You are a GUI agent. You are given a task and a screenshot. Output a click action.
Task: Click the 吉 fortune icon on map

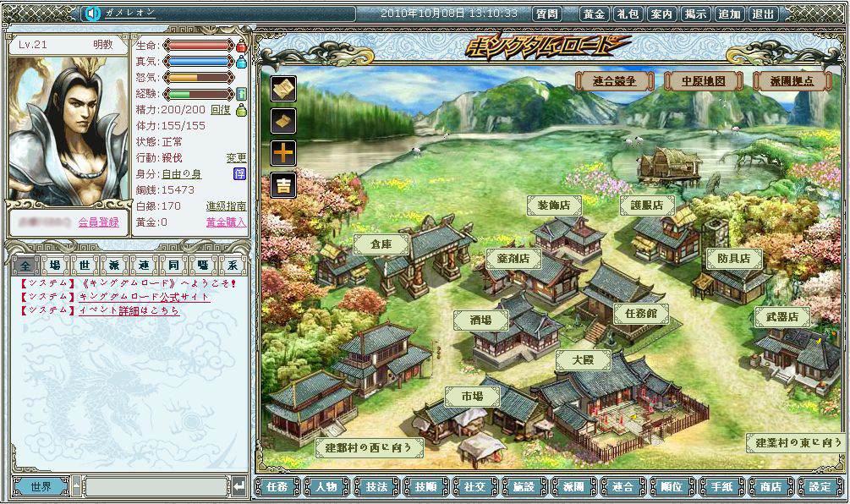coord(283,185)
